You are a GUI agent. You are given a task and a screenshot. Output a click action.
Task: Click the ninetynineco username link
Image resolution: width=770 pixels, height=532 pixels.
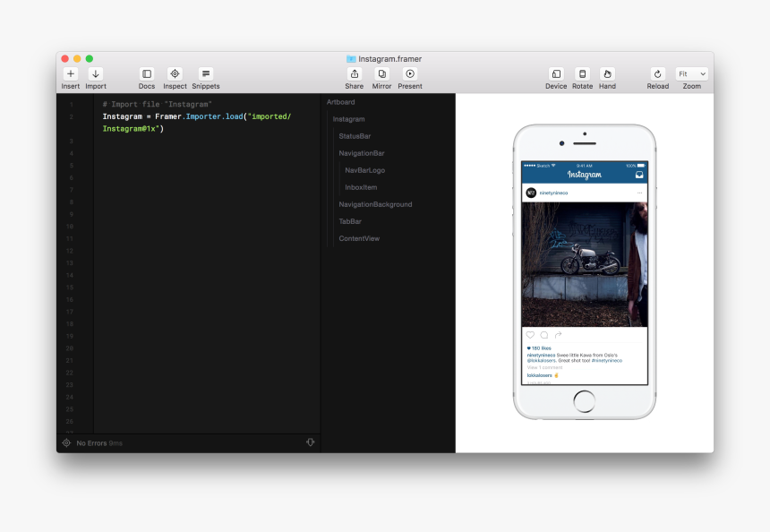click(x=553, y=193)
